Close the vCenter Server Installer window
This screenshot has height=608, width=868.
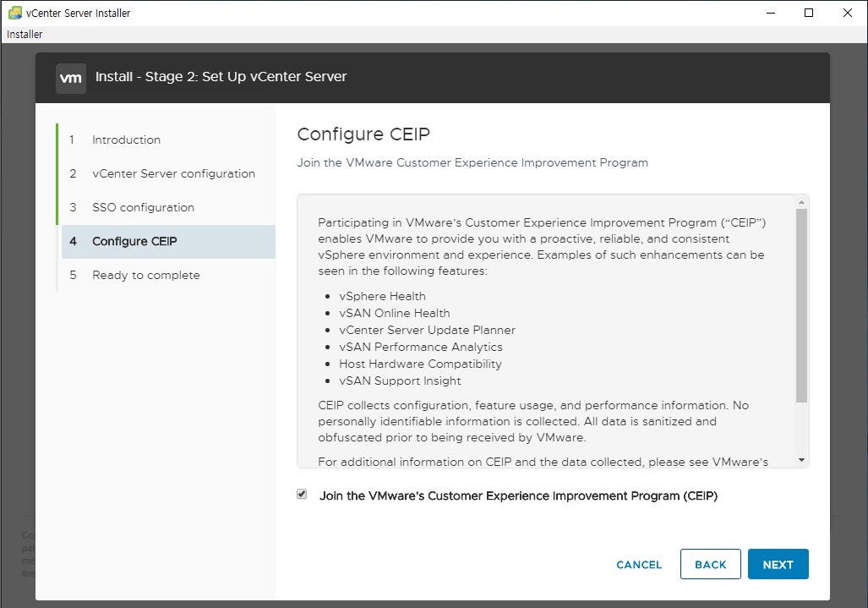(x=848, y=13)
